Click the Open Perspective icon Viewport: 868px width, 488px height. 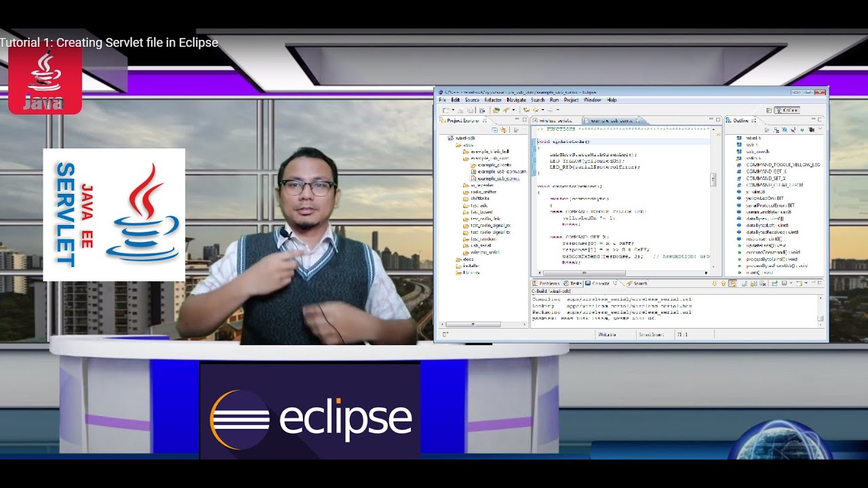(768, 110)
